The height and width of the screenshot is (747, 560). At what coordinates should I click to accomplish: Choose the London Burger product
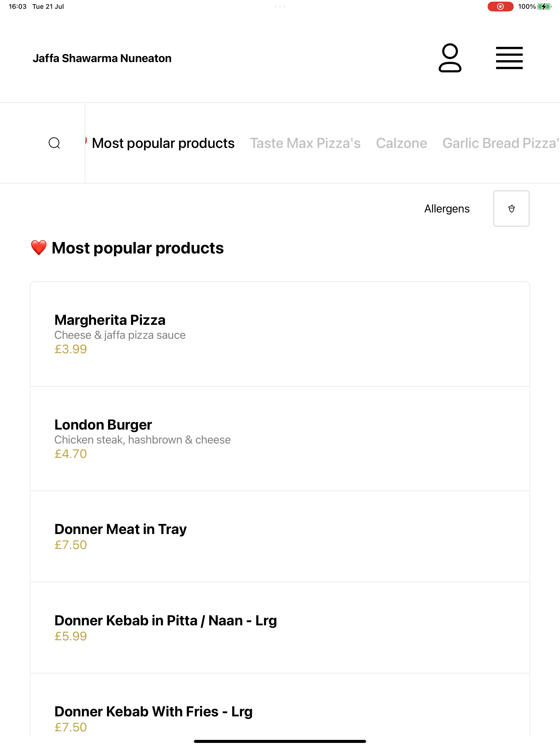click(x=280, y=439)
